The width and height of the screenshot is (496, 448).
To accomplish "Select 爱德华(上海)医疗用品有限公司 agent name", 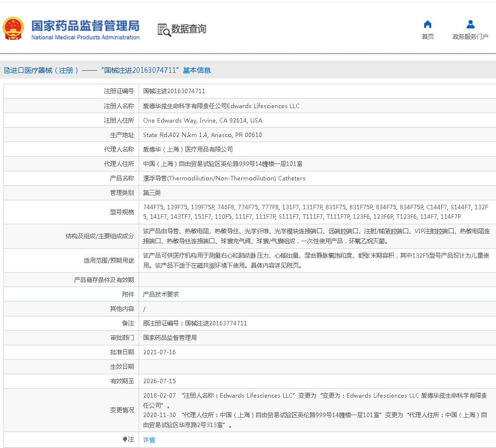I will pyautogui.click(x=188, y=149).
